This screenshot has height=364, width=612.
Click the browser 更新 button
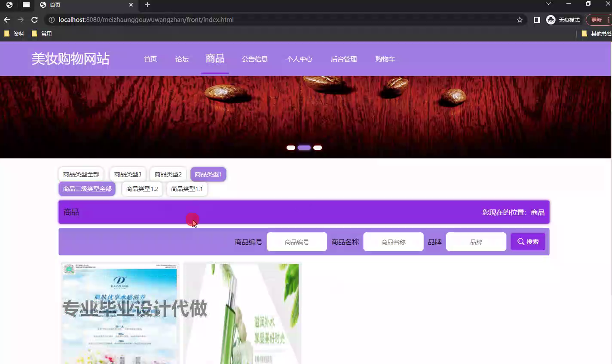click(x=597, y=20)
